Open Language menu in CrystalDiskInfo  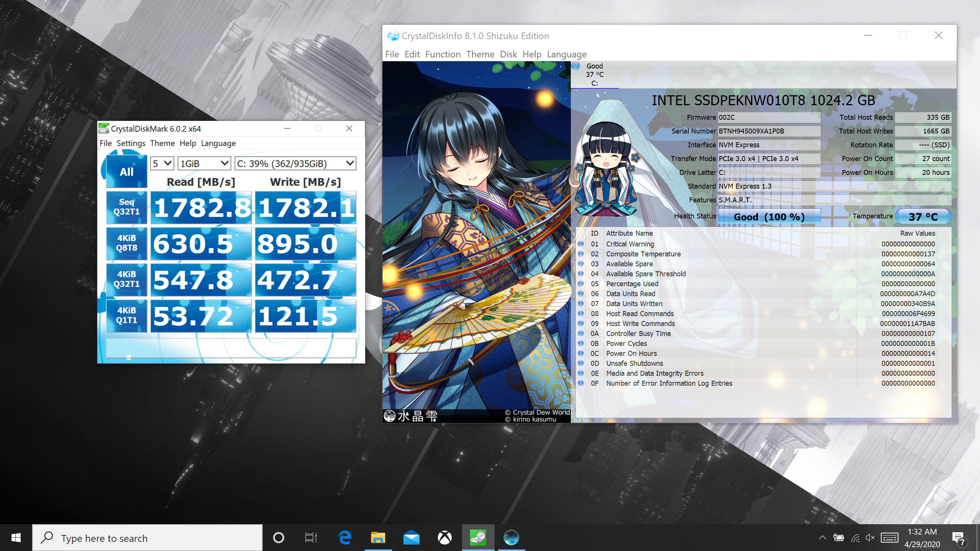click(x=567, y=54)
